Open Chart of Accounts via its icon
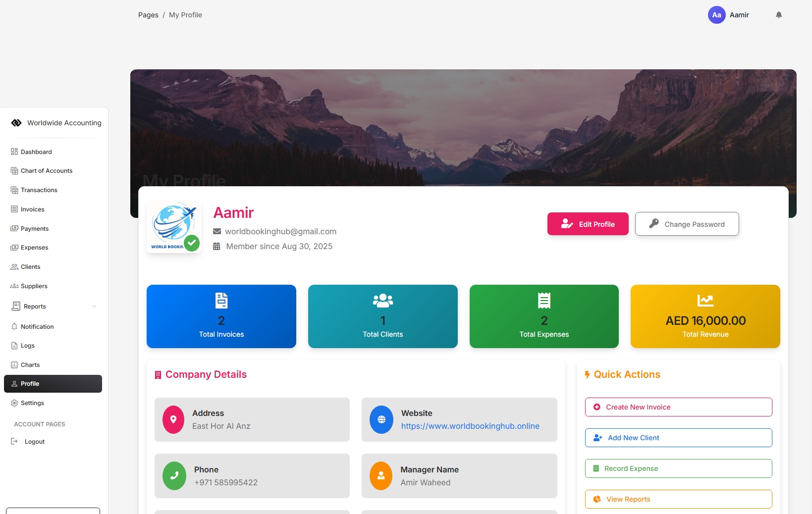 pos(14,170)
